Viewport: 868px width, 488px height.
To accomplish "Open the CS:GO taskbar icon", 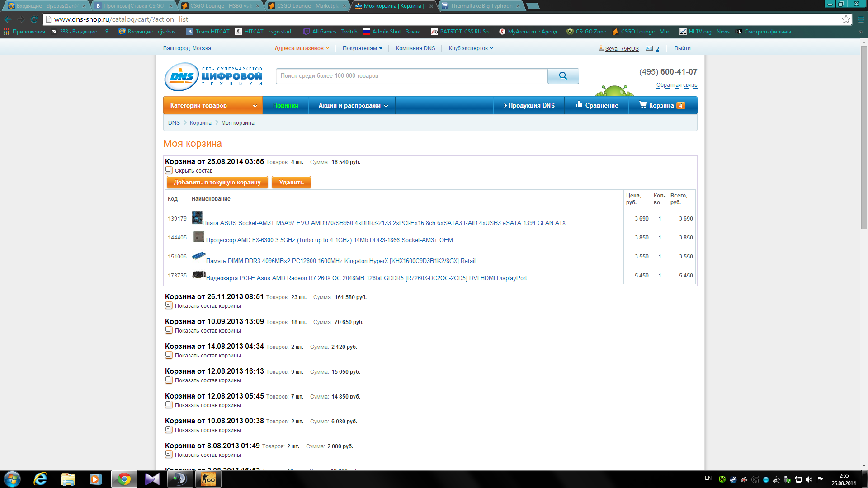I will 208,479.
